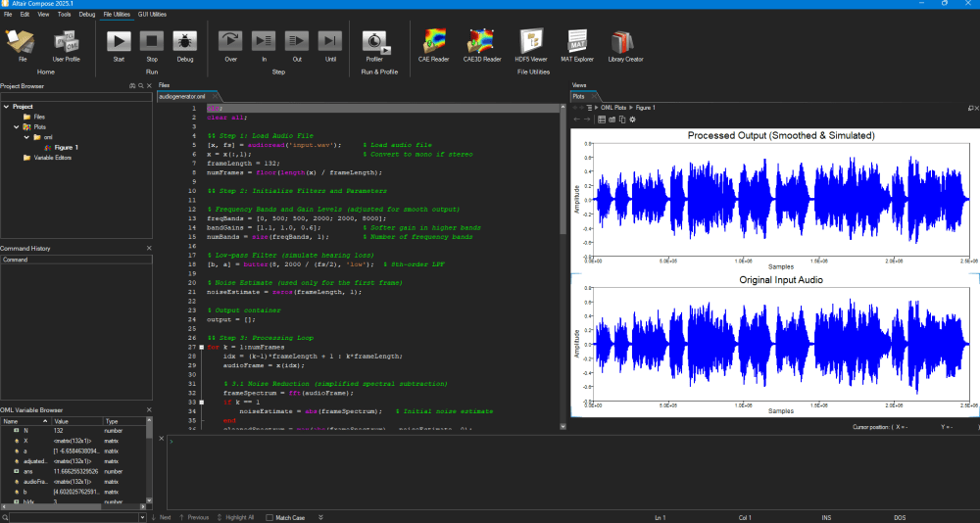Viewport: 980px width, 523px height.
Task: Open the Debug tool icon
Action: (185, 41)
